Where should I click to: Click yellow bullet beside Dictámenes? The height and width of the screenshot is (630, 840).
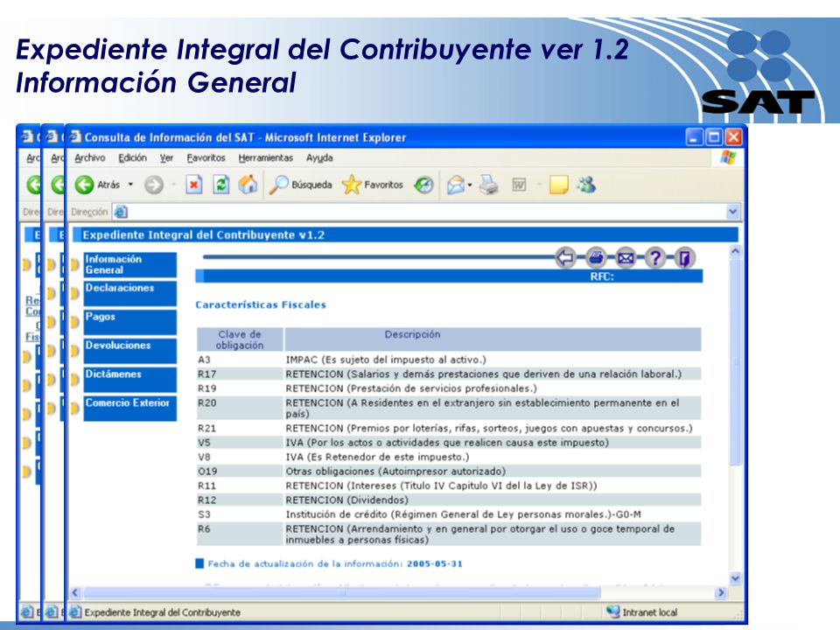[x=74, y=380]
